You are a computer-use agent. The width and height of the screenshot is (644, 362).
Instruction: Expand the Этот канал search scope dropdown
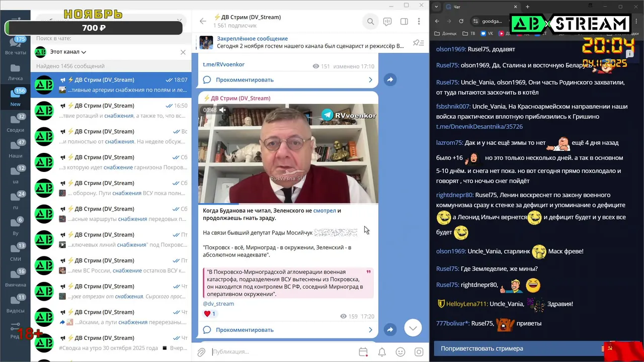(68, 52)
